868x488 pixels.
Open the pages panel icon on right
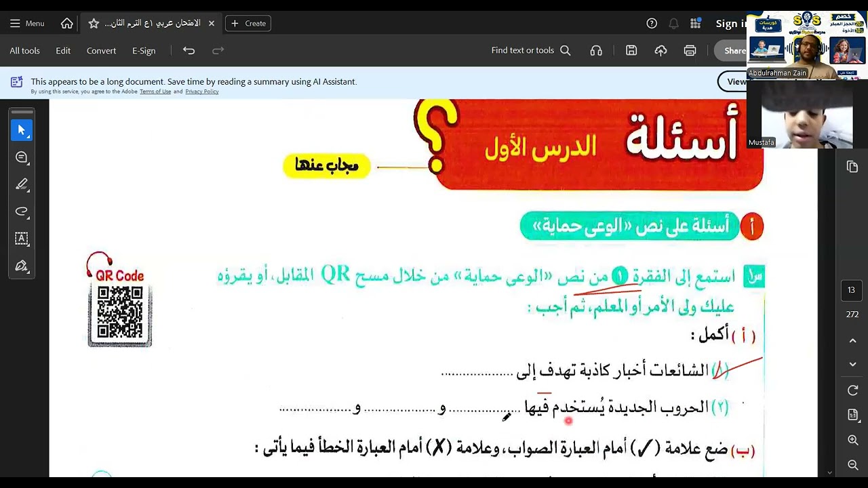pos(852,167)
